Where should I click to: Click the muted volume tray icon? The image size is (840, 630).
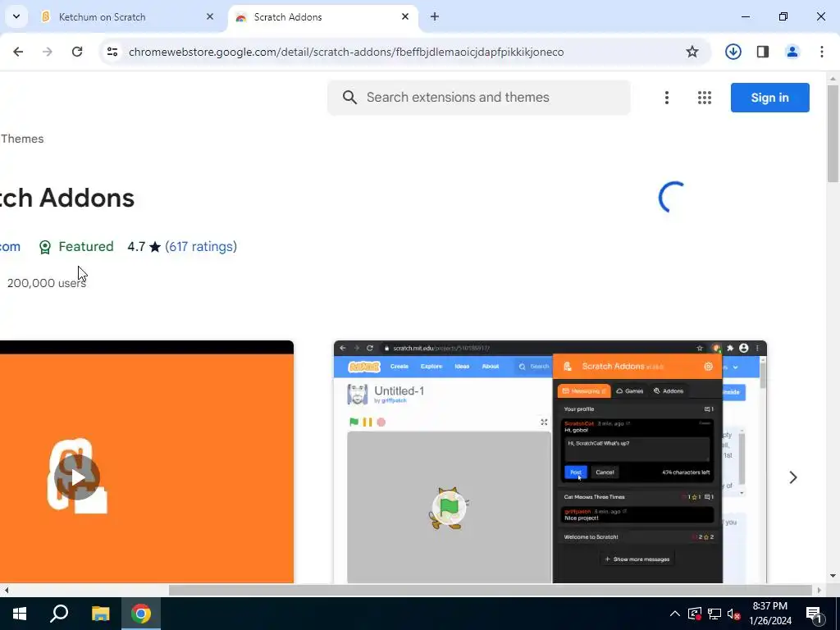pyautogui.click(x=734, y=614)
